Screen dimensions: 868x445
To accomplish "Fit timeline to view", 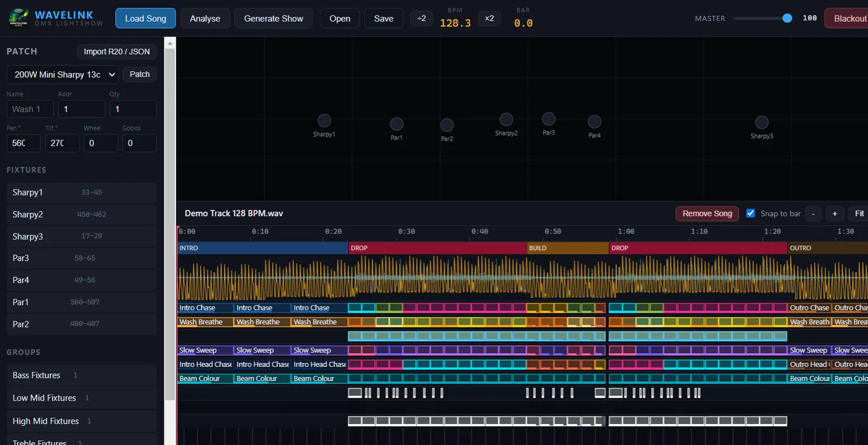I will (x=859, y=214).
